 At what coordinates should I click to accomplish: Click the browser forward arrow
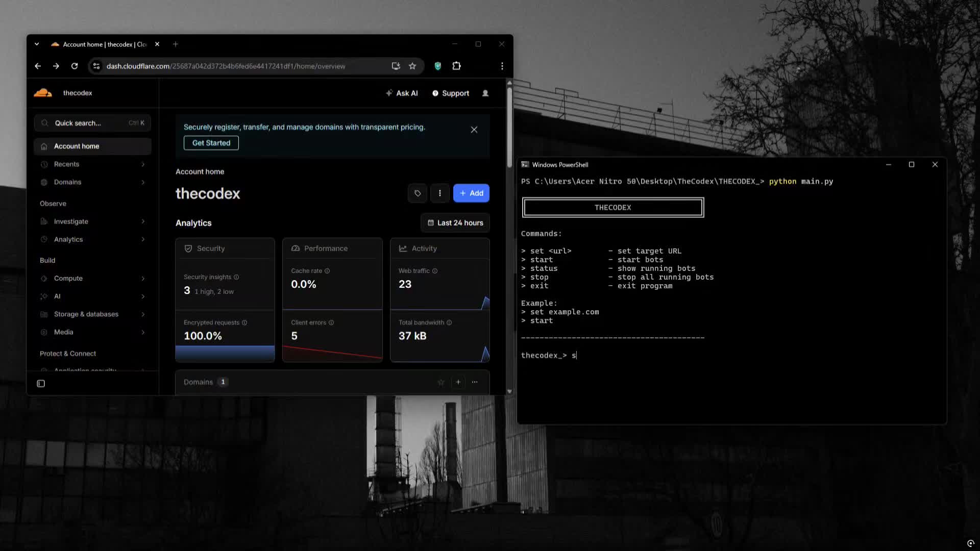point(56,66)
